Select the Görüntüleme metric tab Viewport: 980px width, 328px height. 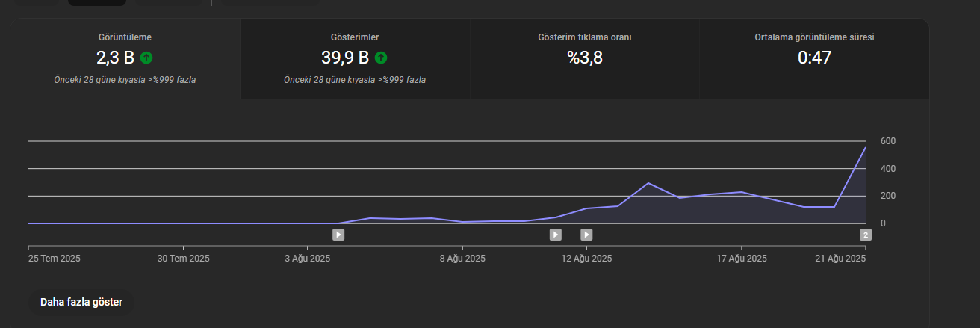pos(125,60)
